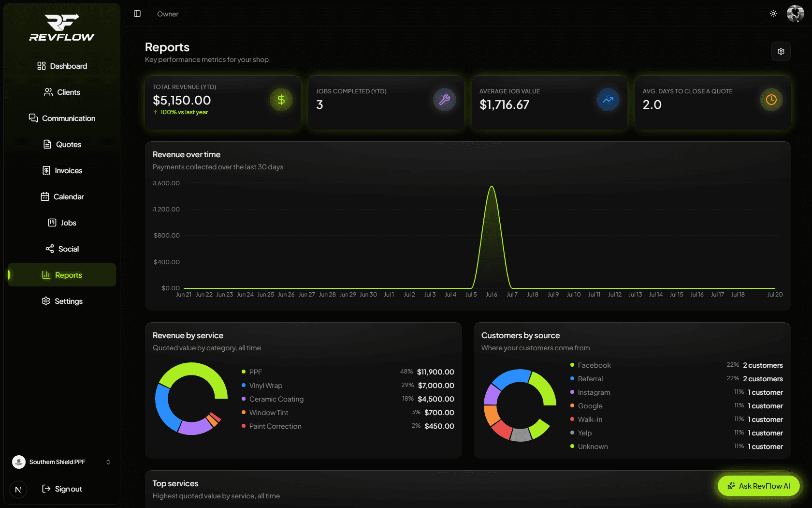Click the N avatar badge

[18, 490]
